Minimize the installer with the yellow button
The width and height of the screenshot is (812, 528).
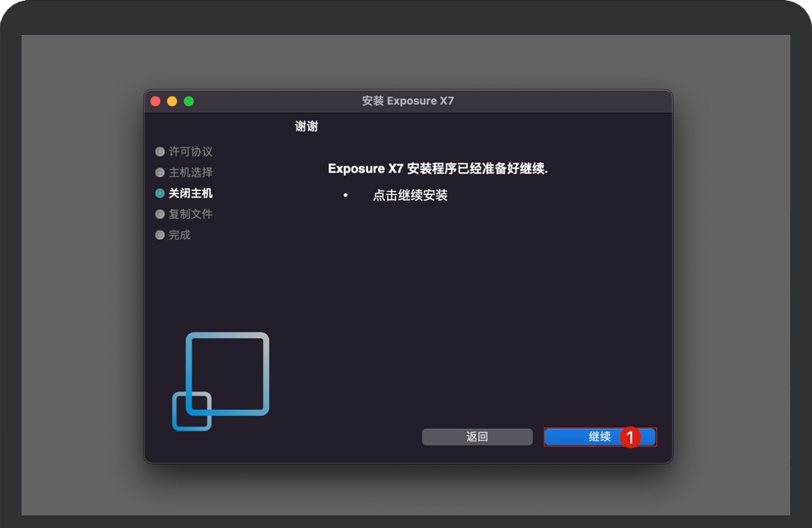pyautogui.click(x=172, y=102)
